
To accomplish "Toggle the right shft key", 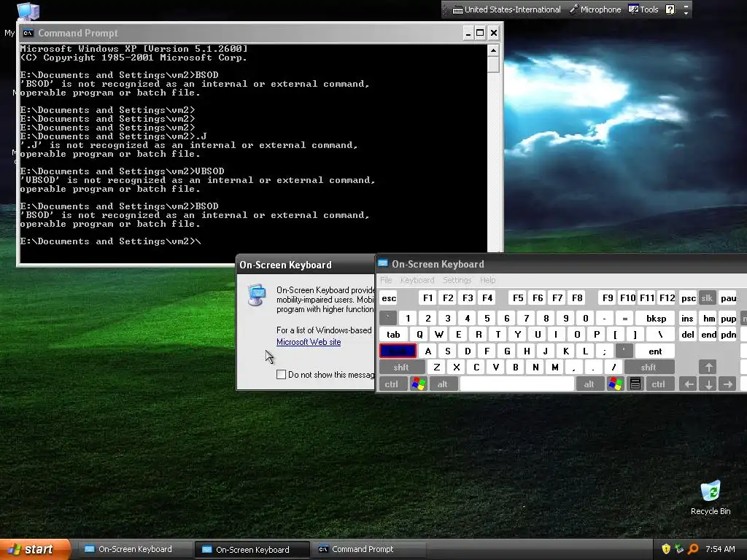I will 649,367.
